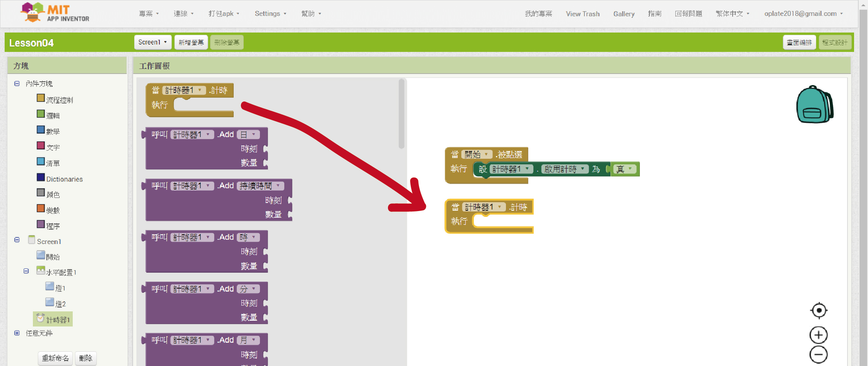Screen dimensions: 868x366
Task: Open the 打包apk menu
Action: point(224,14)
